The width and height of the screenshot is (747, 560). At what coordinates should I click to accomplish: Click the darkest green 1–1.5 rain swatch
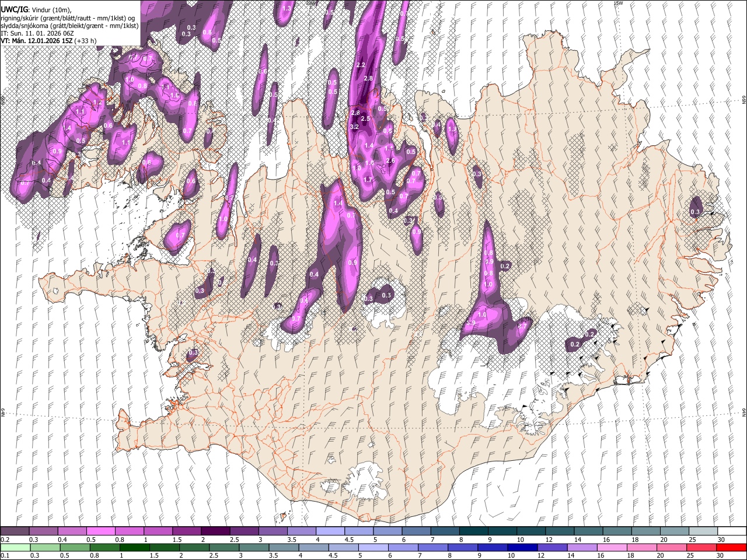pyautogui.click(x=135, y=547)
